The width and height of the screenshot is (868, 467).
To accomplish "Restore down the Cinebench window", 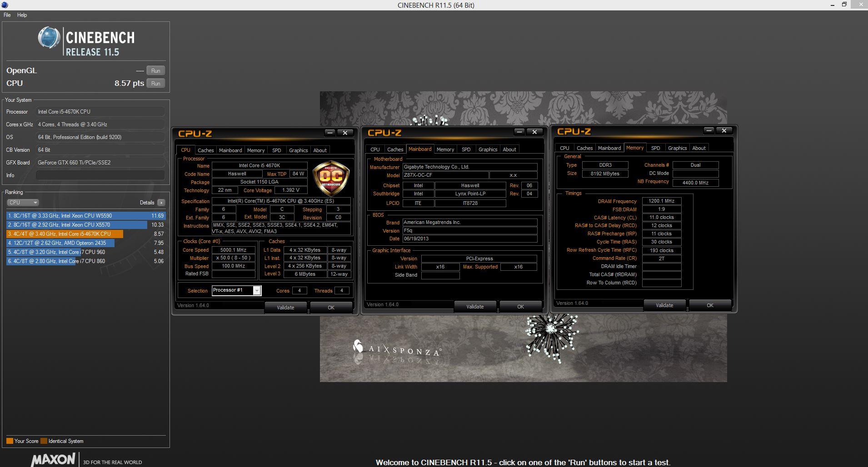I will coord(844,5).
